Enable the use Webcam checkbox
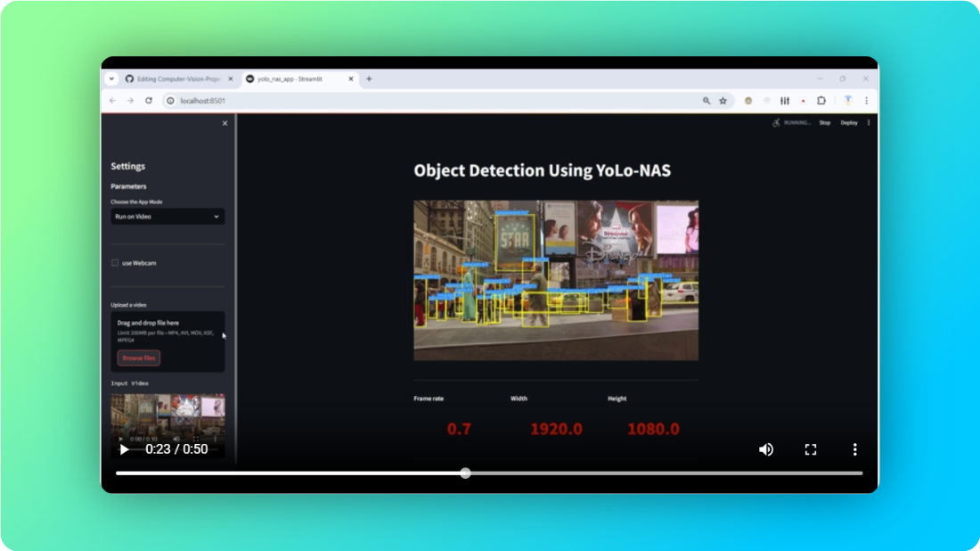 pos(115,263)
